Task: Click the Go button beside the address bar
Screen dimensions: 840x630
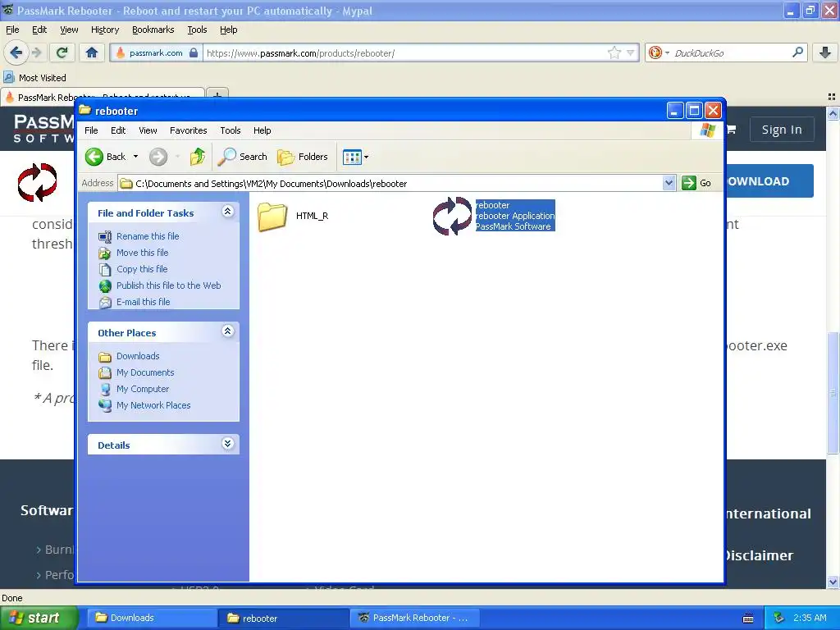Action: pos(696,183)
